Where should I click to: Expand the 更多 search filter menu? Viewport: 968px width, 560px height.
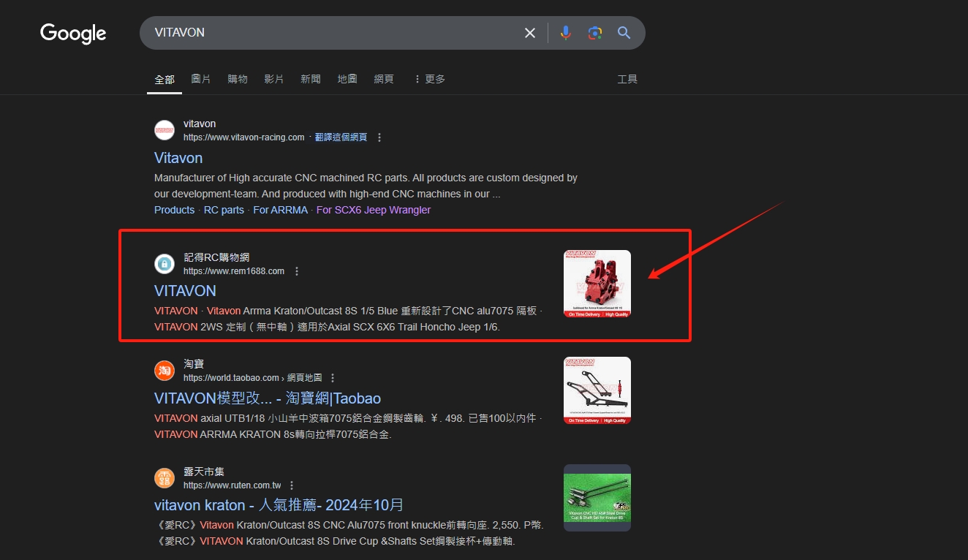(x=429, y=79)
